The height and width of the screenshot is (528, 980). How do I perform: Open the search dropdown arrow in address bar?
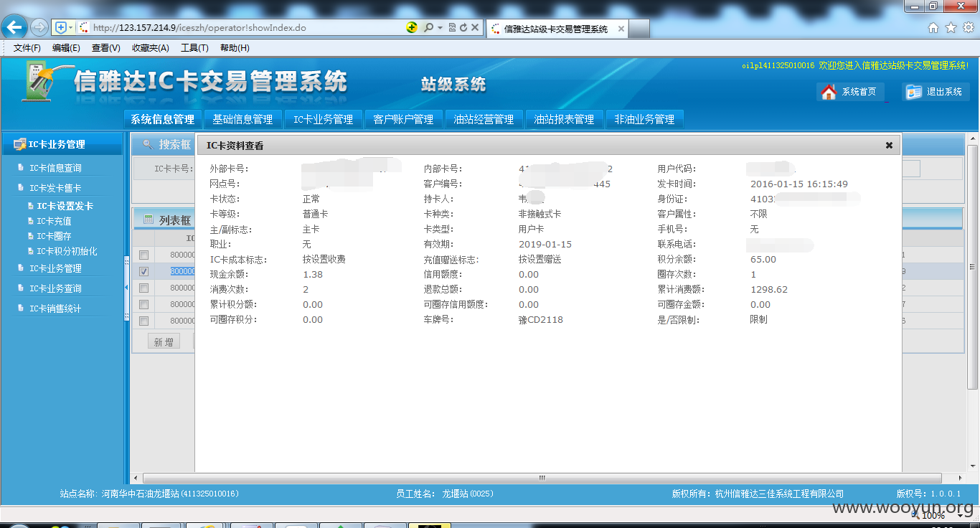[439, 27]
